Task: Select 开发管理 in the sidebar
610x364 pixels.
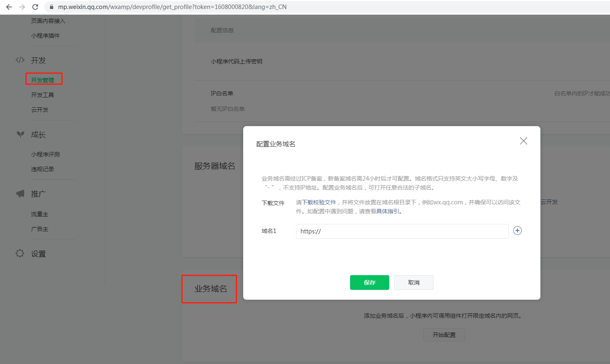Action: tap(43, 80)
